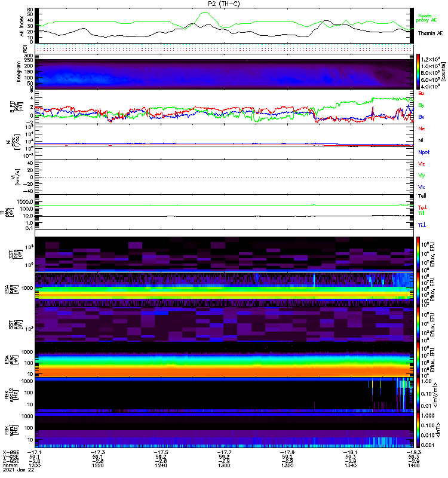The height and width of the screenshot is (478, 448).
Task: Click the 1340 time tick label
Action: pyautogui.click(x=351, y=465)
